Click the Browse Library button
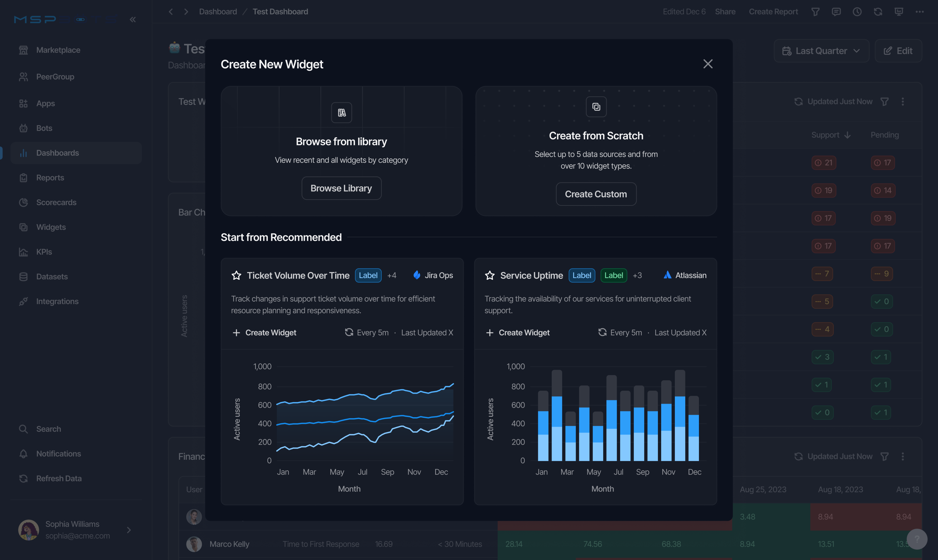This screenshot has width=938, height=560. tap(341, 188)
